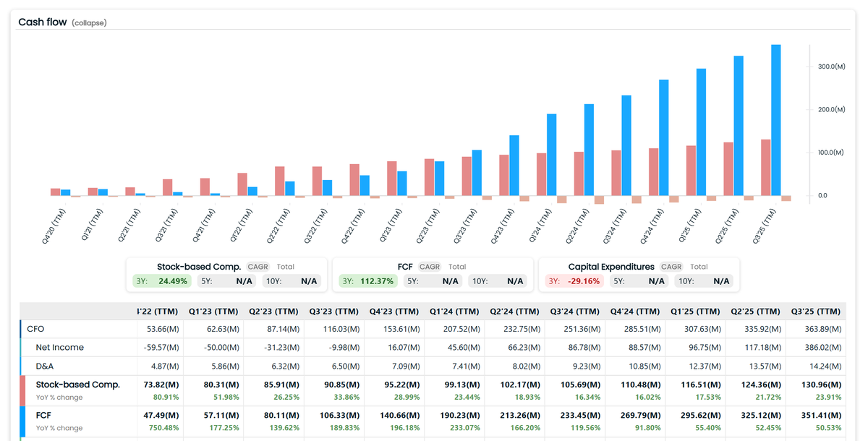Screen dimensions: 868x441
Task: Select the FCF table row label
Action: pyautogui.click(x=43, y=416)
